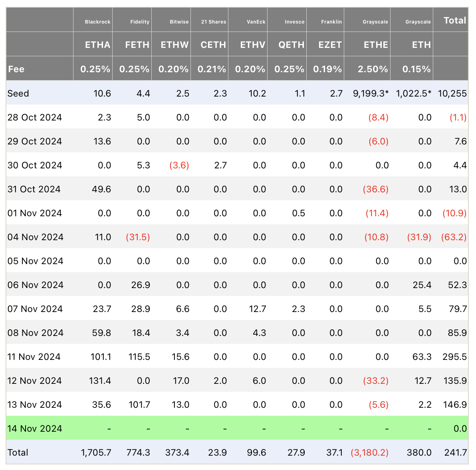Click the (31.9) Grayscale ETH outflow
Viewport: 476px width, 470px height.
[419, 237]
